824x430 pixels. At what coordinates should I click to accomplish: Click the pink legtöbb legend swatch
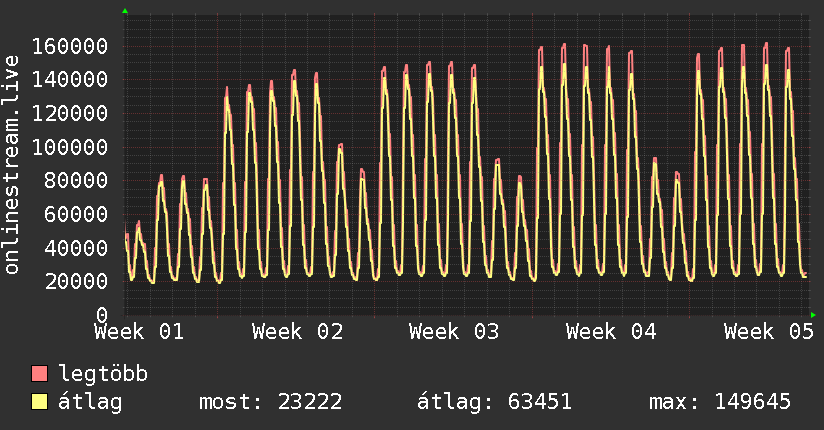point(39,373)
